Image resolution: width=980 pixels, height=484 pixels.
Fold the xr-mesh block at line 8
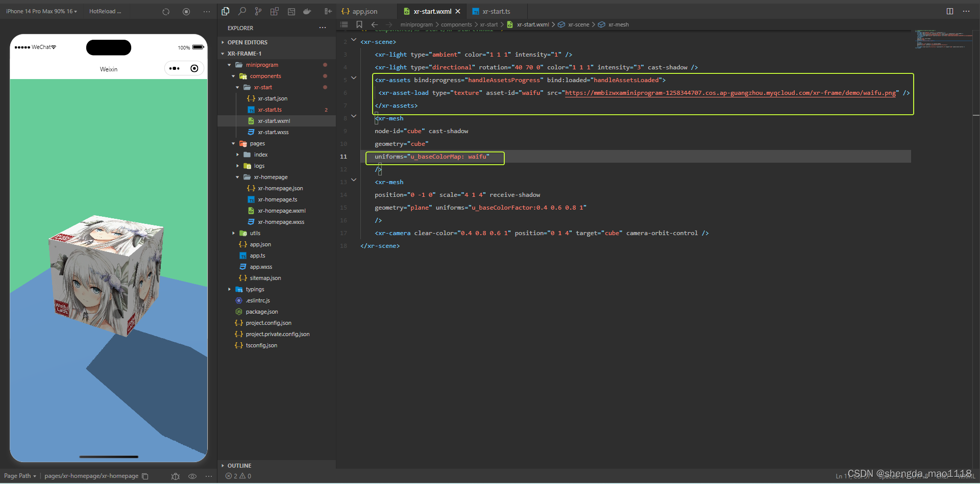pos(354,116)
